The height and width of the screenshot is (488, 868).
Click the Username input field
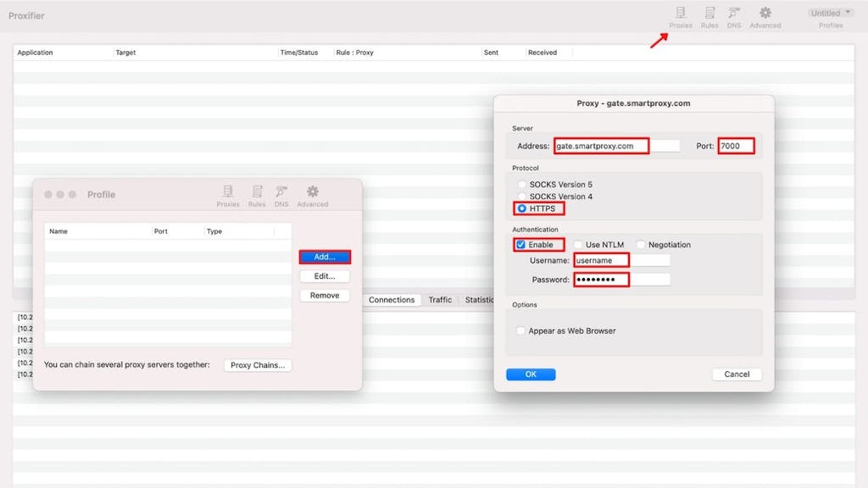point(621,260)
